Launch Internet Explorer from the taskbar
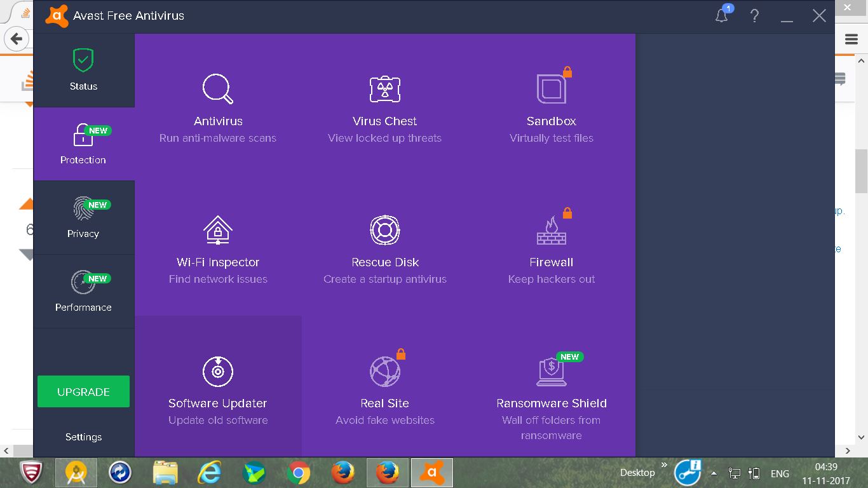The width and height of the screenshot is (868, 488). (210, 473)
